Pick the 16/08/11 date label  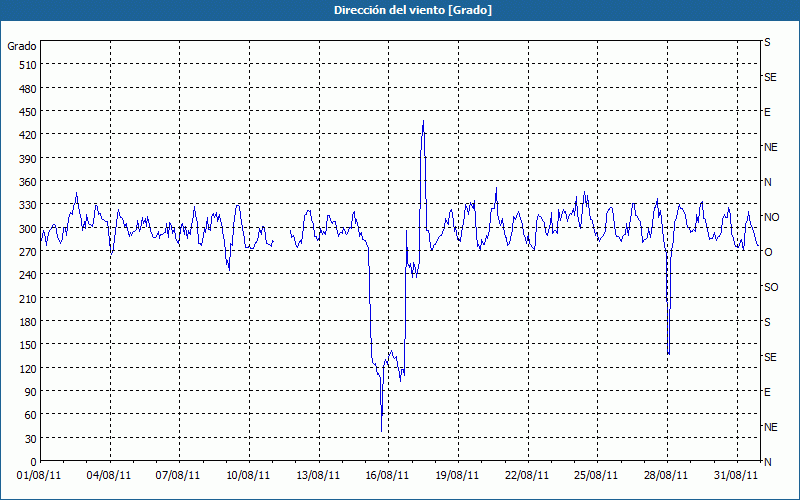[x=387, y=476]
